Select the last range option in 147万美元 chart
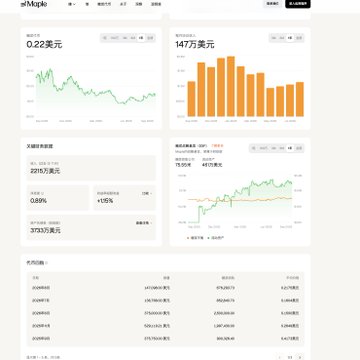360x360 pixels. [x=299, y=38]
